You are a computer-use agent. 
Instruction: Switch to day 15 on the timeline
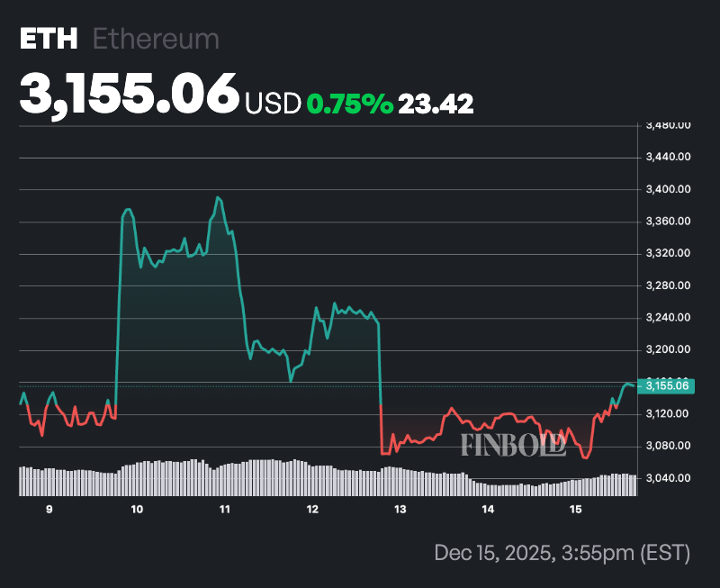click(572, 509)
